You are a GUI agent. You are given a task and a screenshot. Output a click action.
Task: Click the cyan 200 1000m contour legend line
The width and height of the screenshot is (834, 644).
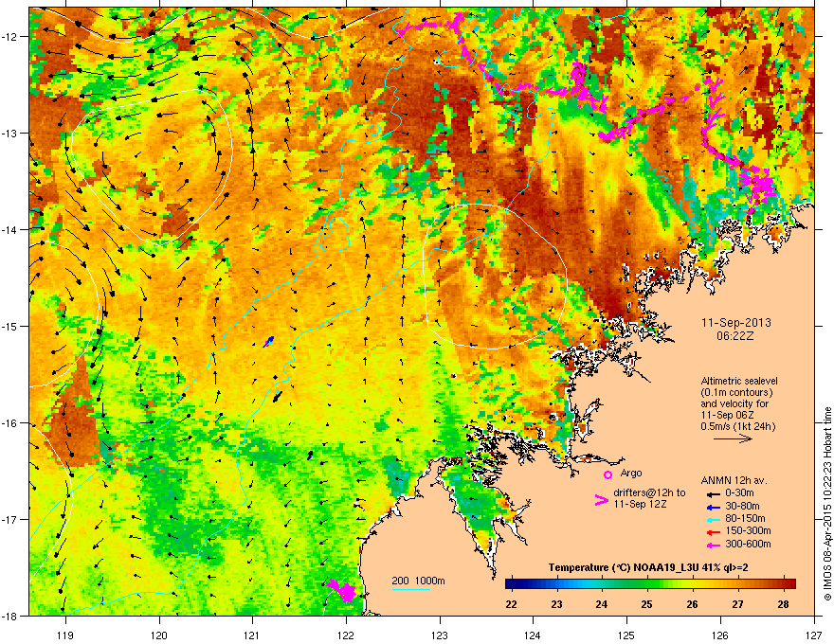click(x=410, y=590)
